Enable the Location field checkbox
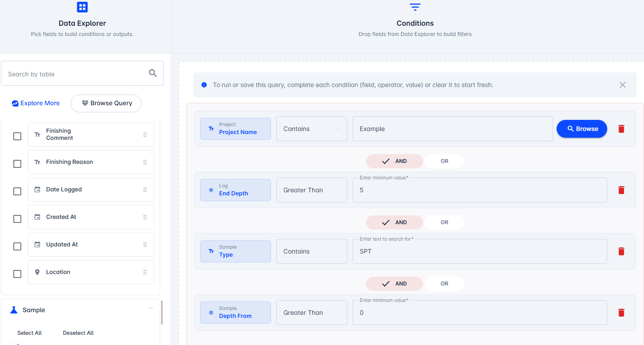Image resolution: width=644 pixels, height=345 pixels. [x=17, y=274]
